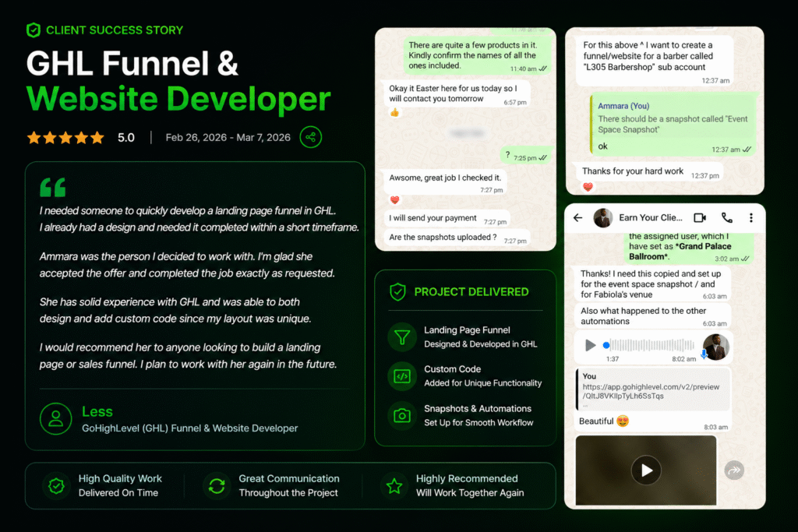Click the message 'I will send your payment'
The width and height of the screenshot is (798, 532).
447,218
